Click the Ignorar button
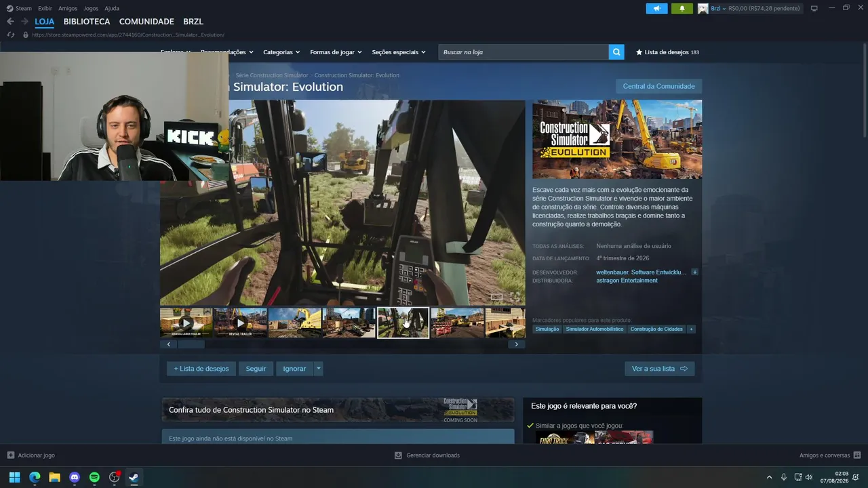 pyautogui.click(x=294, y=369)
